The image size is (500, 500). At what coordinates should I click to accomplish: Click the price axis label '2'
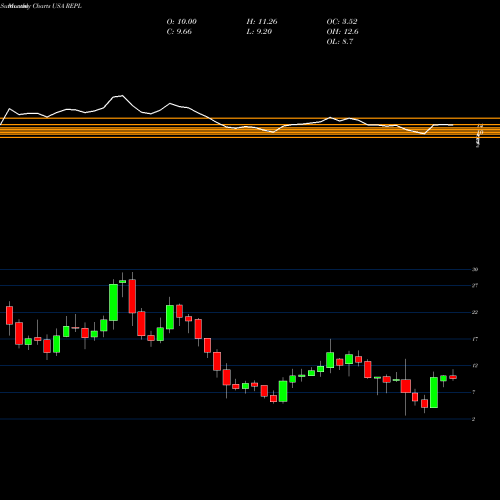tap(474, 419)
